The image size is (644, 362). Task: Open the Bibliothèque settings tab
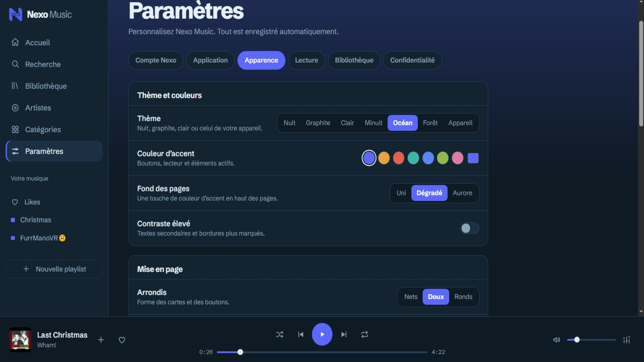coord(354,60)
